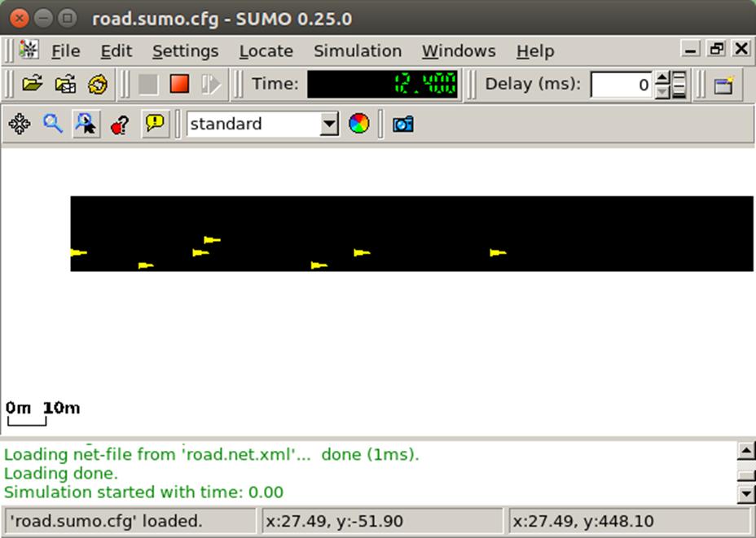This screenshot has width=756, height=538.
Task: Open the Settings menu
Action: 185,50
